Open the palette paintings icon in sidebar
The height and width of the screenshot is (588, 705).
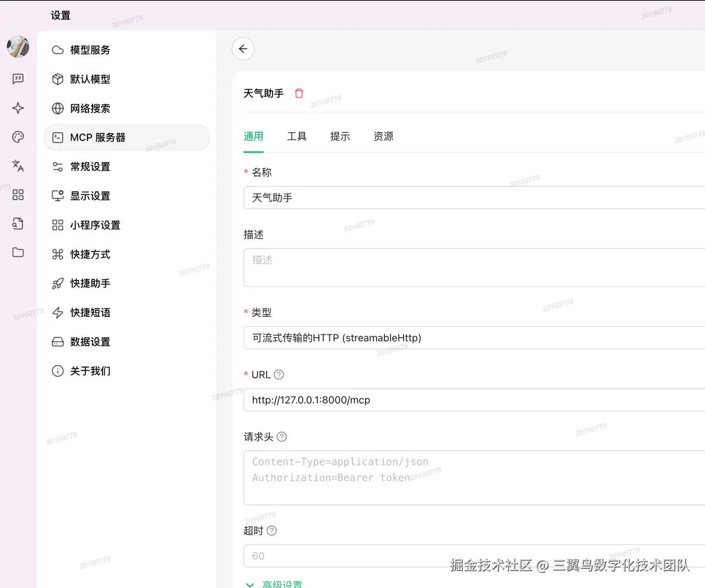(18, 137)
